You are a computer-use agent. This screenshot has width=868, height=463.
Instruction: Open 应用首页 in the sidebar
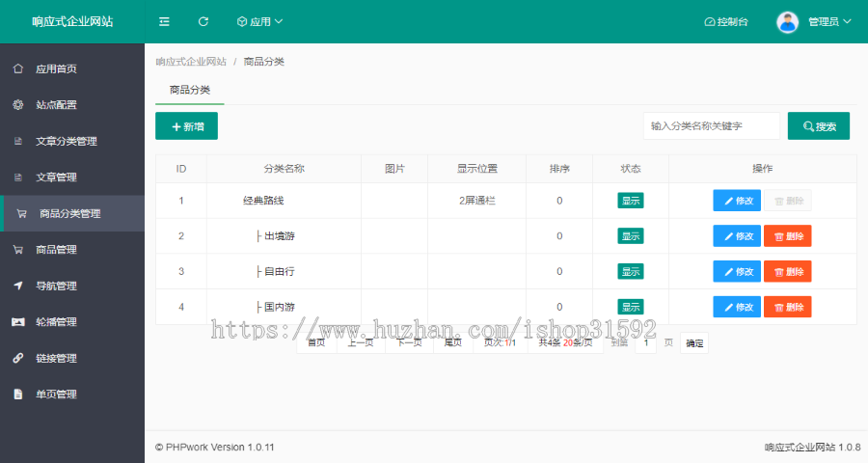[x=72, y=68]
